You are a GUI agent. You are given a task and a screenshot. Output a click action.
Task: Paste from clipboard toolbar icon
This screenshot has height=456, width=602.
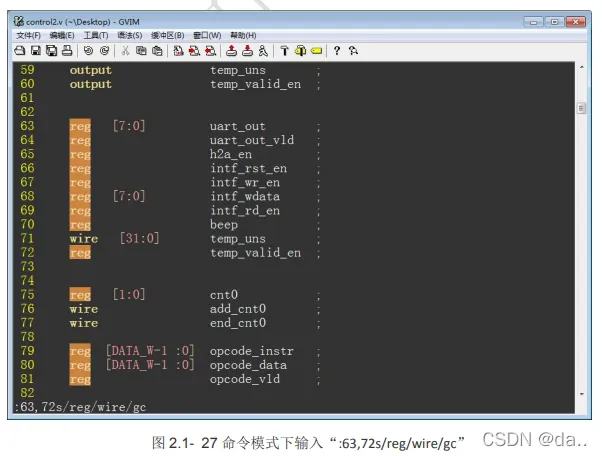(x=157, y=51)
